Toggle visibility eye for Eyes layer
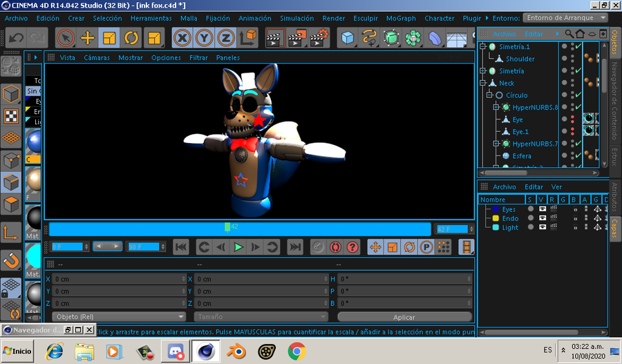 543,209
